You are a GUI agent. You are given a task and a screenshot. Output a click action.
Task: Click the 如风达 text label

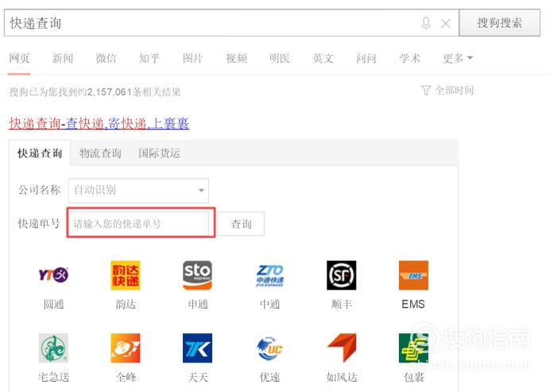[342, 377]
